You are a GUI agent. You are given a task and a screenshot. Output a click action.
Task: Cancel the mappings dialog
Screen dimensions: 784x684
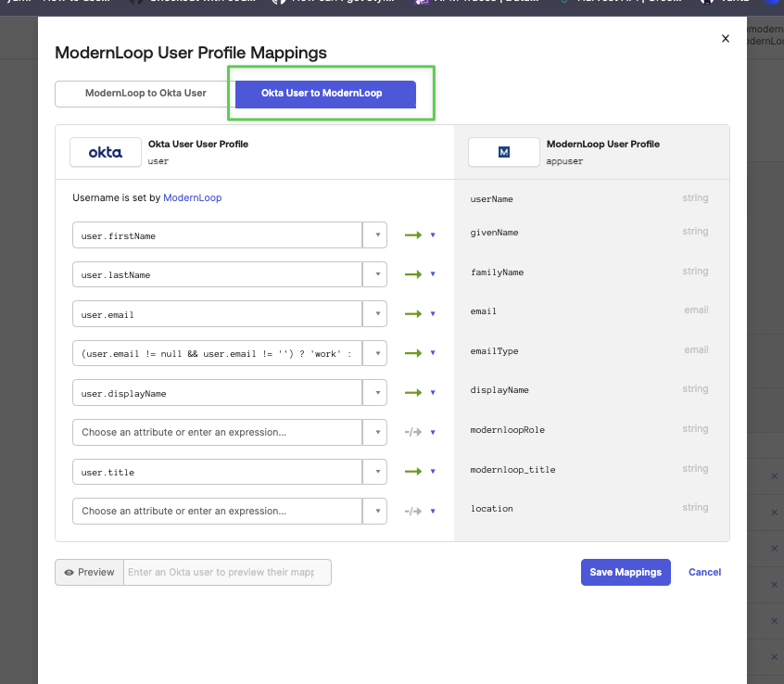pyautogui.click(x=704, y=572)
